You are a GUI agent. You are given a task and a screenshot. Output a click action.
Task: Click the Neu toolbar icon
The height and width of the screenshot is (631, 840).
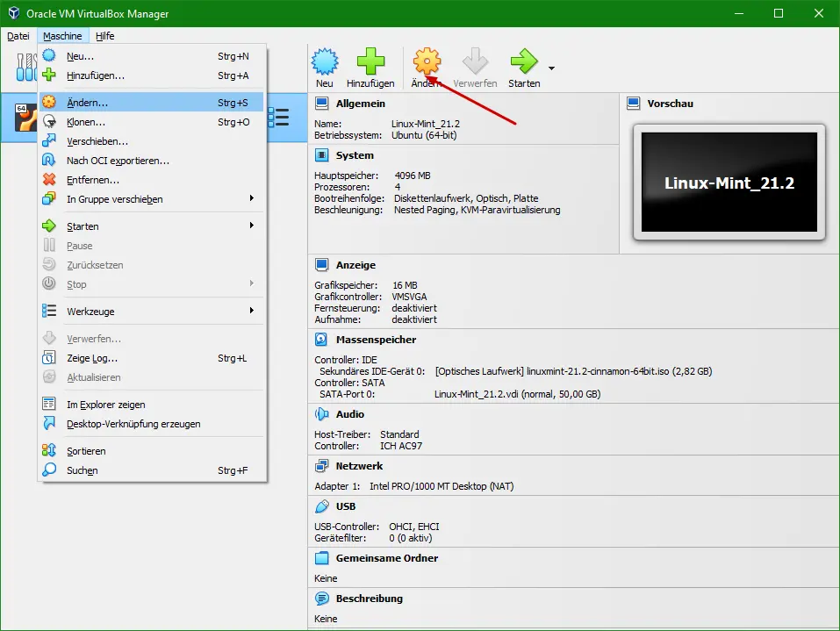325,63
